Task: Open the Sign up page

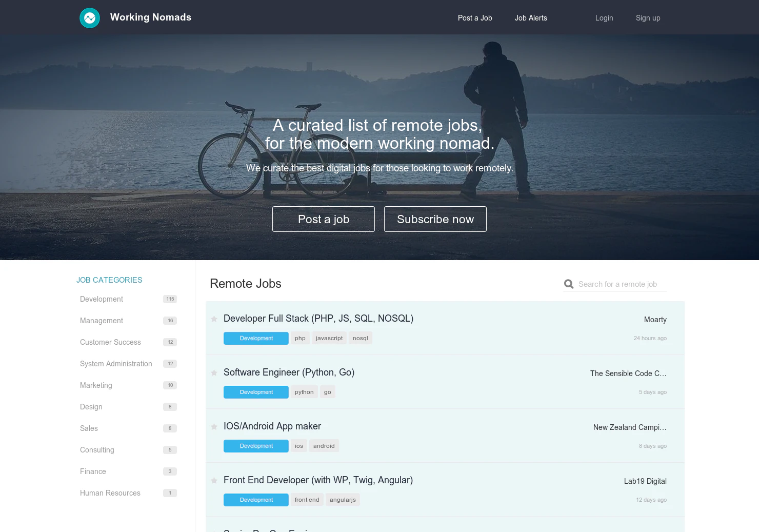Action: click(648, 18)
